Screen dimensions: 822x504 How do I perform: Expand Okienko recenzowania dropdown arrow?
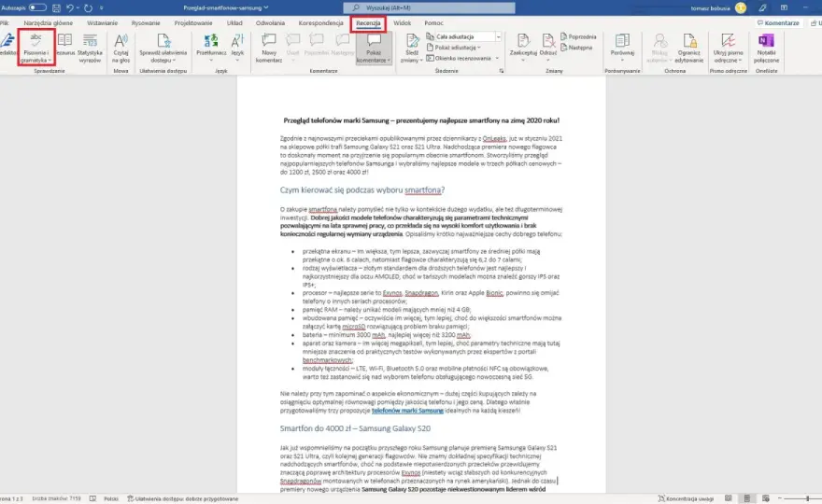[497, 58]
